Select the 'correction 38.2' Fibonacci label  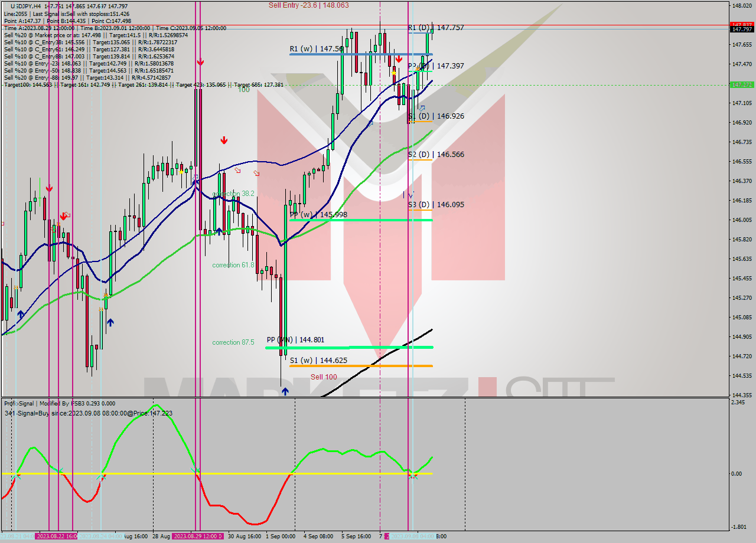coord(233,194)
